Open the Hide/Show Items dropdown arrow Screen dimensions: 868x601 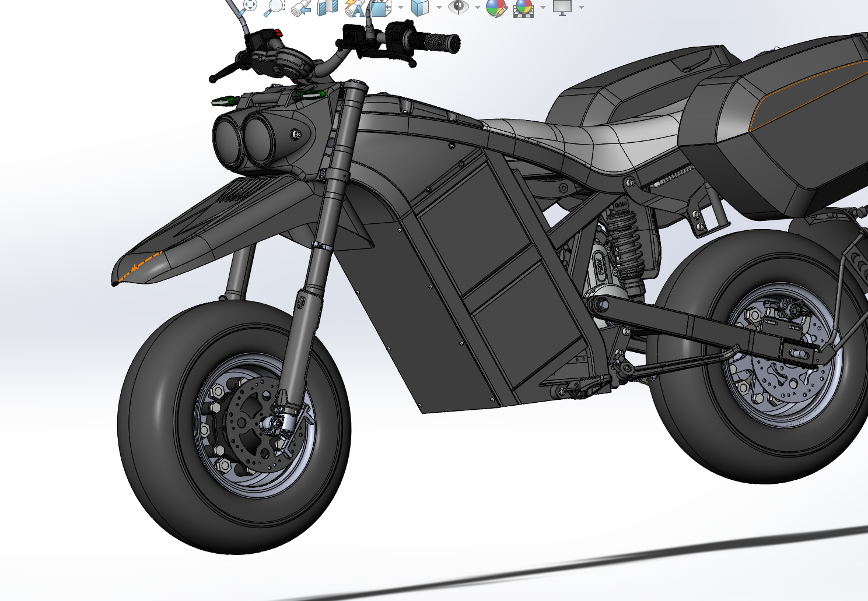click(478, 8)
